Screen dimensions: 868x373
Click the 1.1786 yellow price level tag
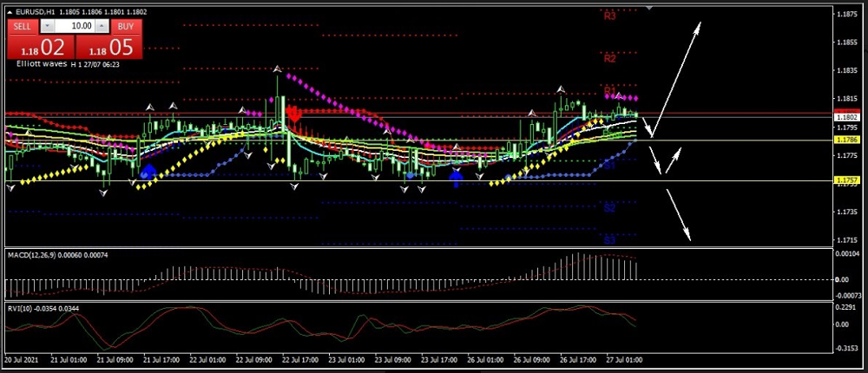point(847,140)
